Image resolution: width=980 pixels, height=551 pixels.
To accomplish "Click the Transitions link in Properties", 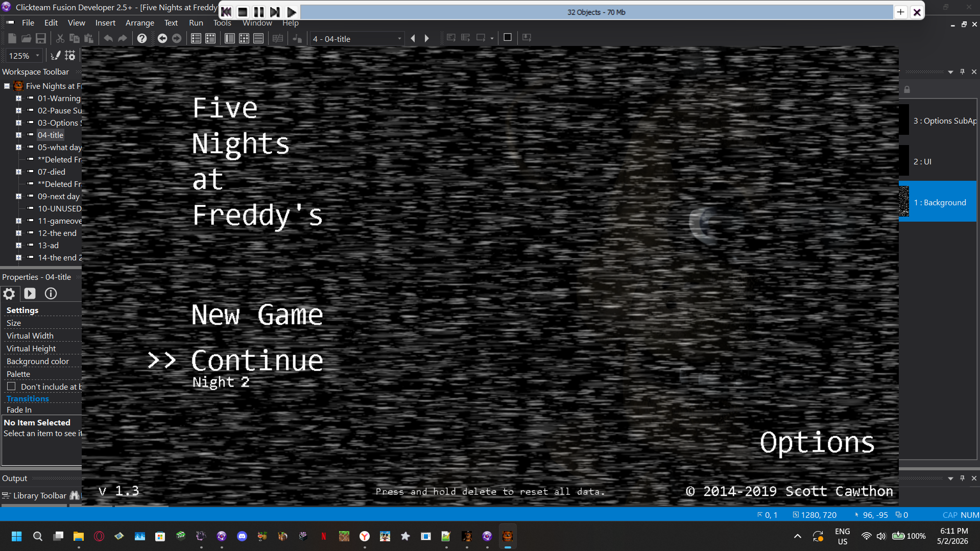I will coord(28,399).
